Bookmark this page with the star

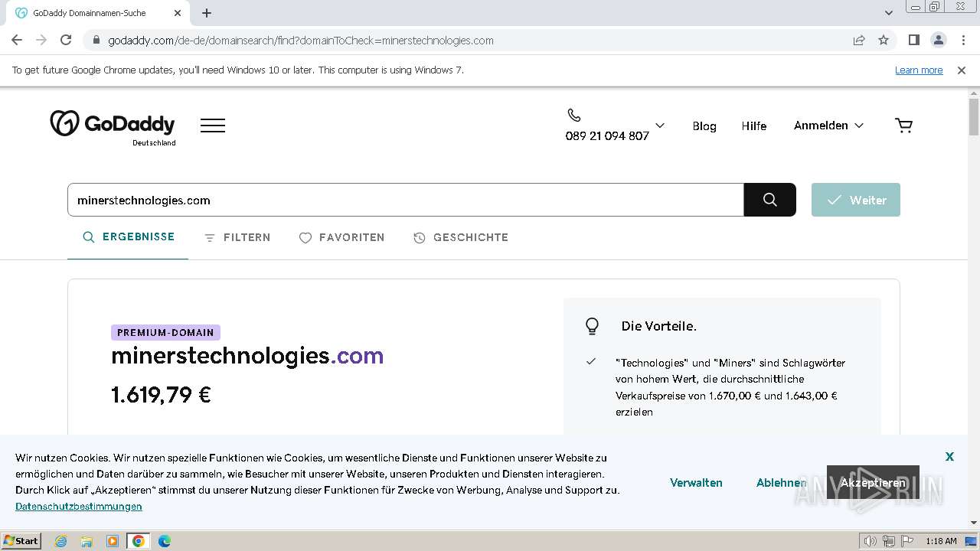pyautogui.click(x=884, y=40)
